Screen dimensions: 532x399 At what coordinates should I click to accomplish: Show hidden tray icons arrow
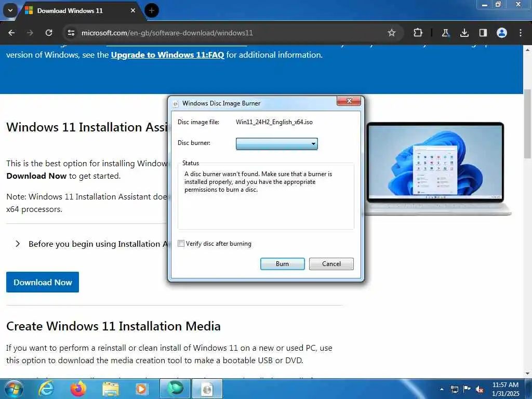click(442, 389)
